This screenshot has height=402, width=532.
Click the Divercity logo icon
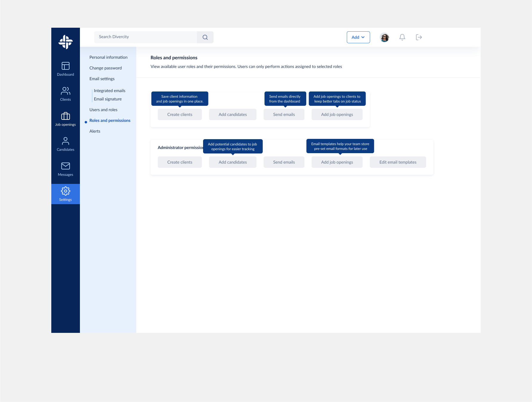click(66, 42)
